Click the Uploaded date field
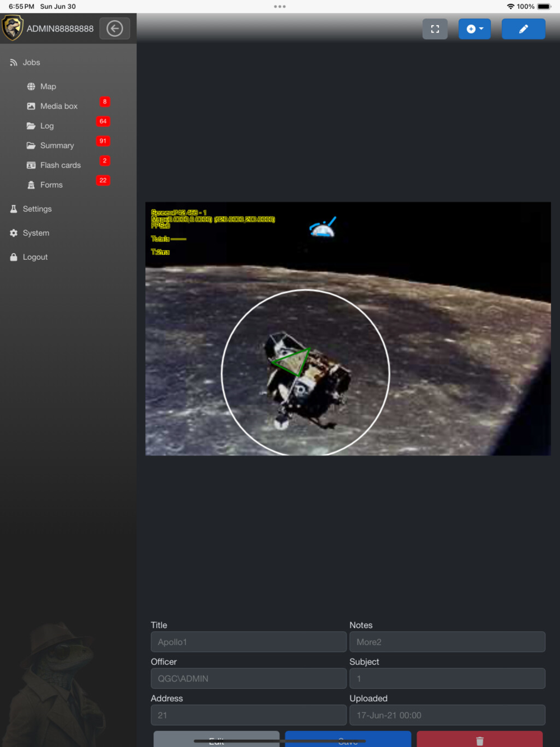Viewport: 560px width, 747px height. [447, 715]
